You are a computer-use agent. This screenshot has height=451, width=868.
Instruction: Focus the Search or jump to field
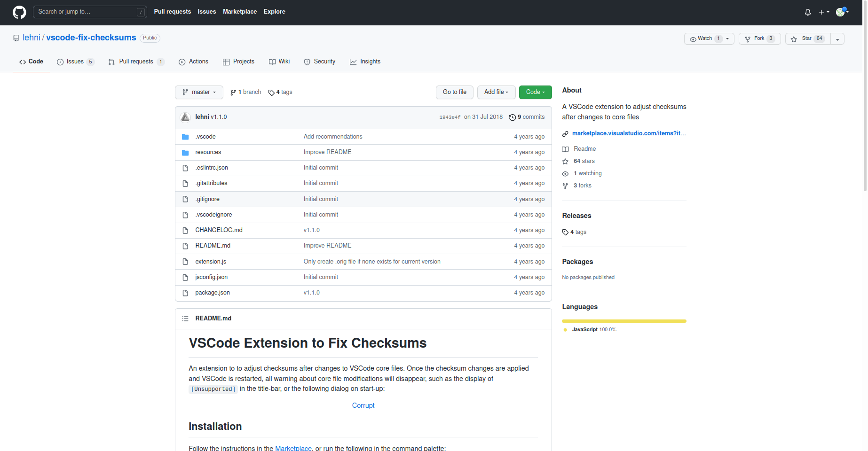[x=90, y=12]
